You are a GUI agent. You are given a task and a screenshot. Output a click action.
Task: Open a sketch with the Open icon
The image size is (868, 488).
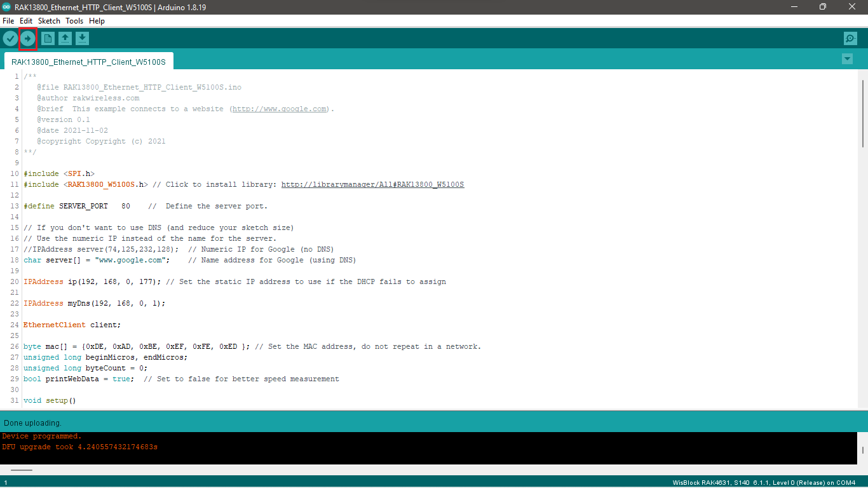pos(65,39)
